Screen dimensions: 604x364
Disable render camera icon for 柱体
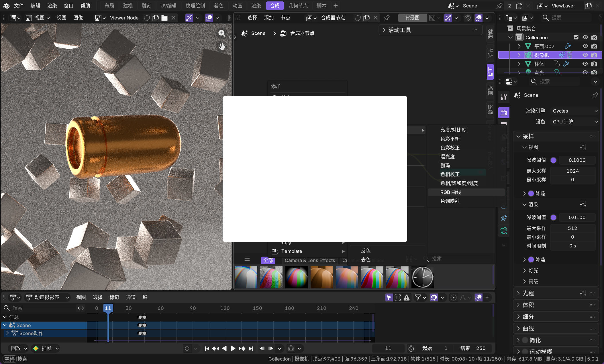(594, 64)
